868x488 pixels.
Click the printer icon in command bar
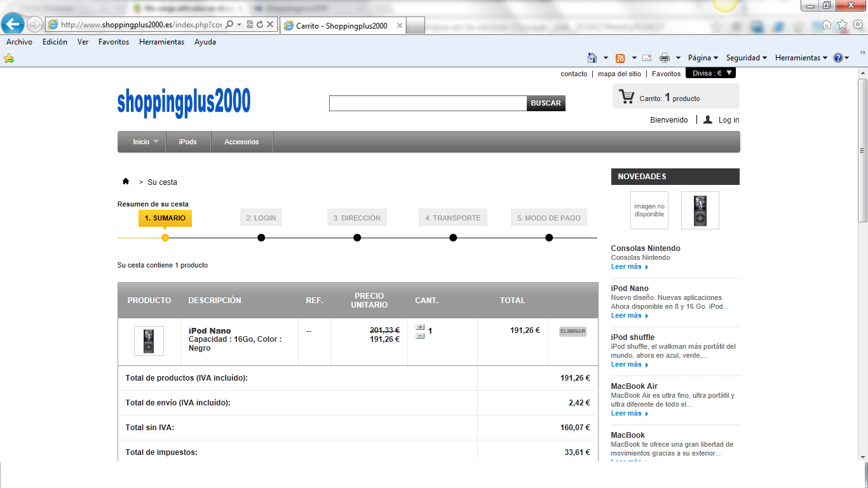click(x=665, y=58)
